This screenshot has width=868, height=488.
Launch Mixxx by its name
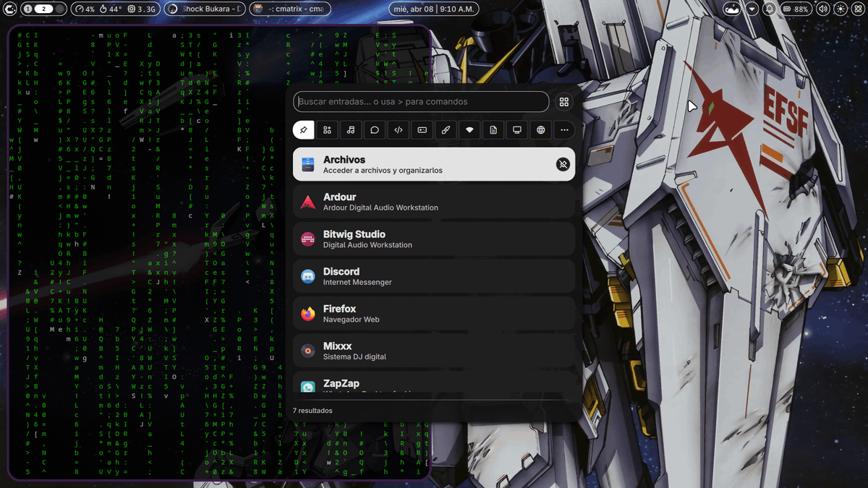click(x=338, y=346)
